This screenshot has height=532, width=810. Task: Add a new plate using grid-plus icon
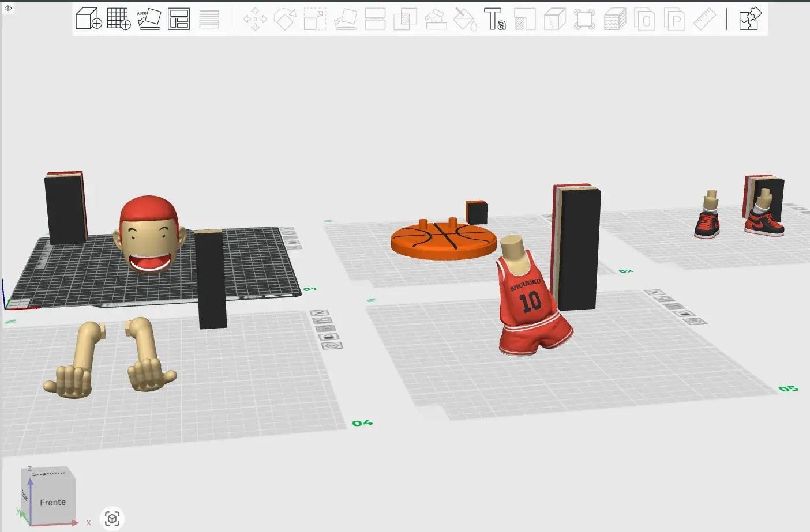coord(119,19)
